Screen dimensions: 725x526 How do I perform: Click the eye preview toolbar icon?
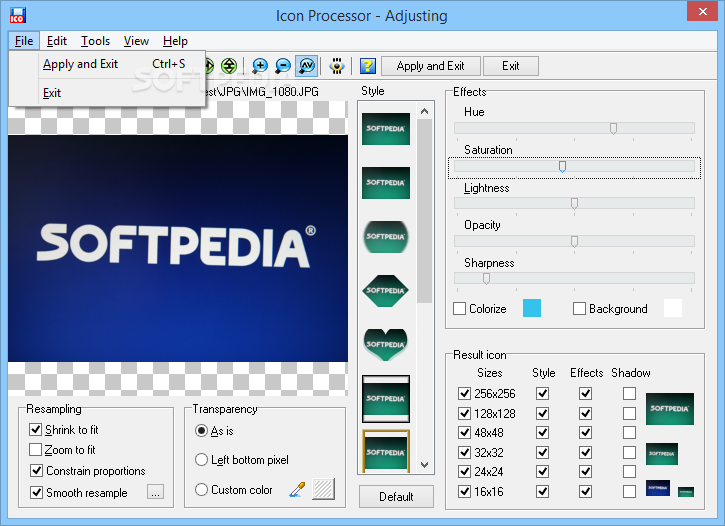[337, 66]
